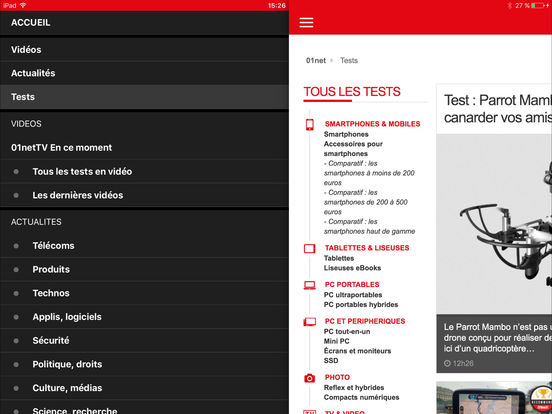Select Les dernières vidéos
Image resolution: width=552 pixels, height=414 pixels.
pos(144,195)
